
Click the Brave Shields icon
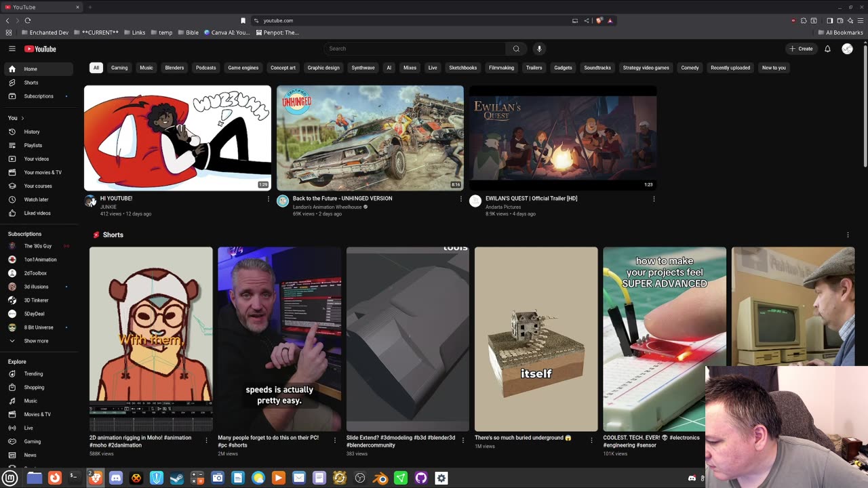point(599,20)
